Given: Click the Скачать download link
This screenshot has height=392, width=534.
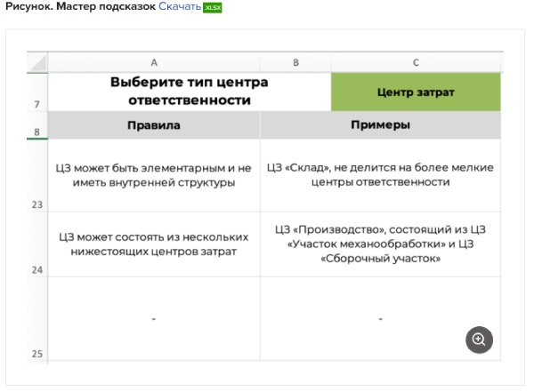Looking at the screenshot, I should (x=180, y=7).
